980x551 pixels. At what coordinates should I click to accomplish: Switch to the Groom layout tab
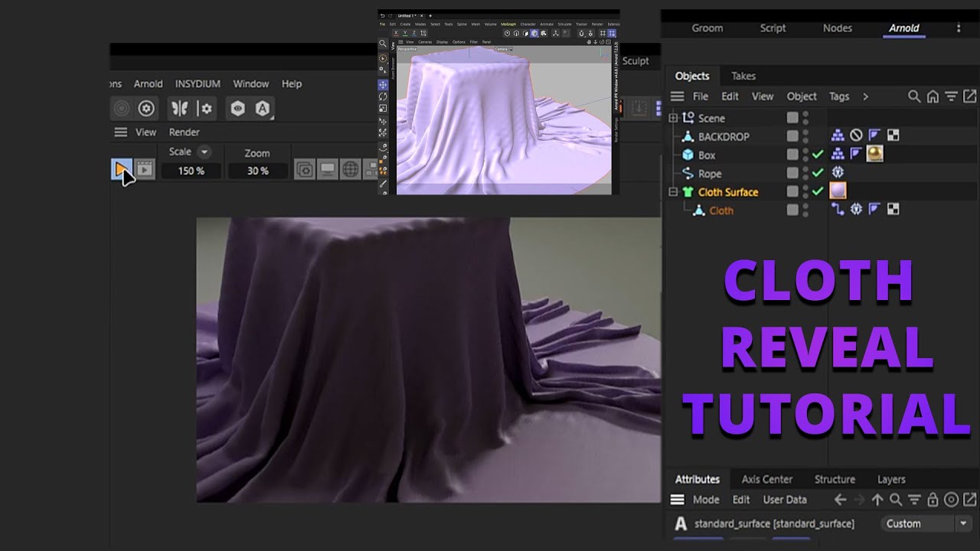pyautogui.click(x=707, y=28)
